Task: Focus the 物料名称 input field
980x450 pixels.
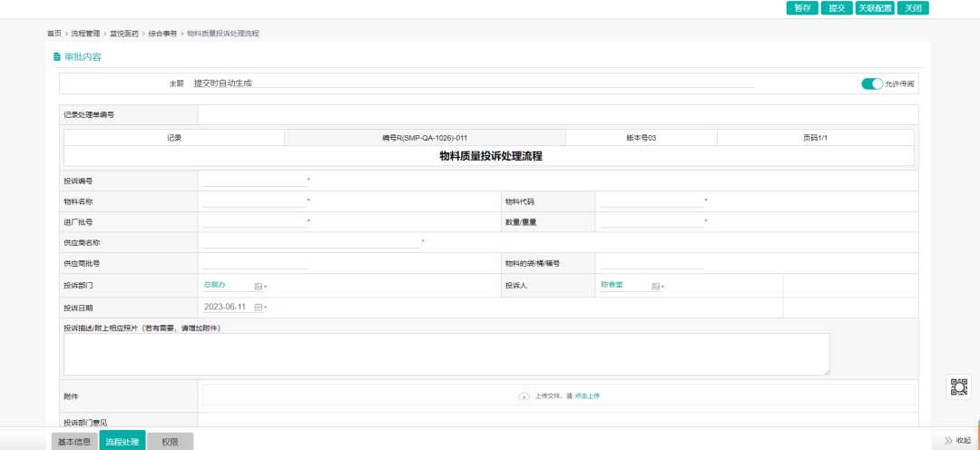Action: tap(255, 201)
